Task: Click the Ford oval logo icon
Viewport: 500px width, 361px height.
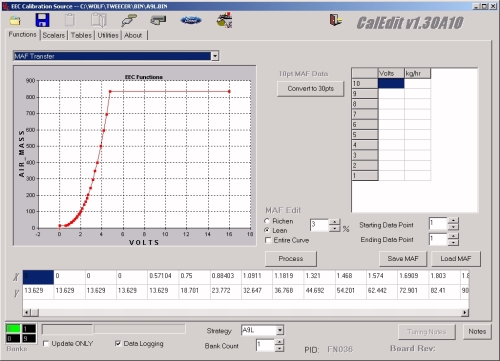Action: [191, 21]
